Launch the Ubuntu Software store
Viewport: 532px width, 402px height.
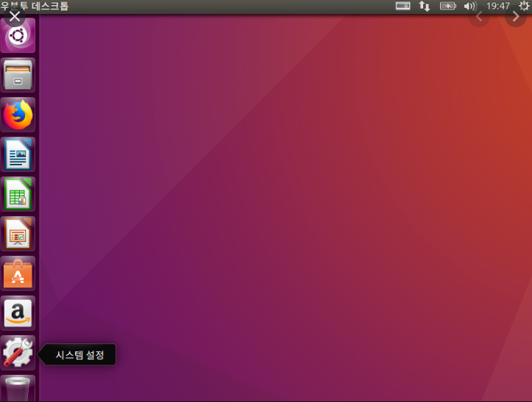[x=18, y=273]
